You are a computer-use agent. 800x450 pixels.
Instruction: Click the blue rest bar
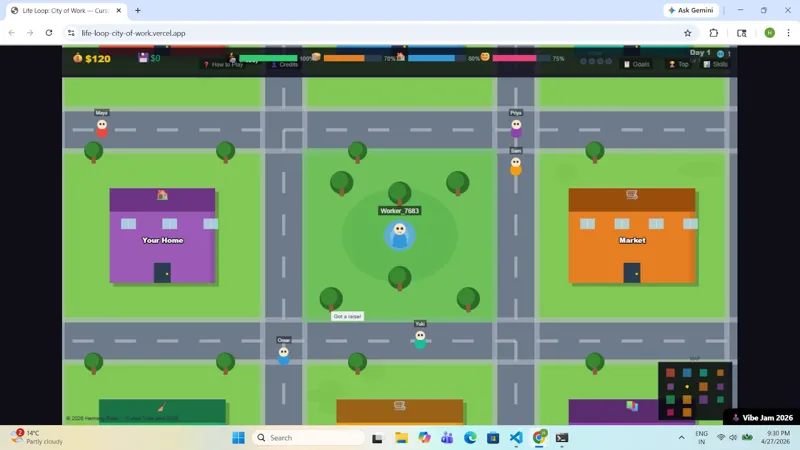(x=437, y=58)
